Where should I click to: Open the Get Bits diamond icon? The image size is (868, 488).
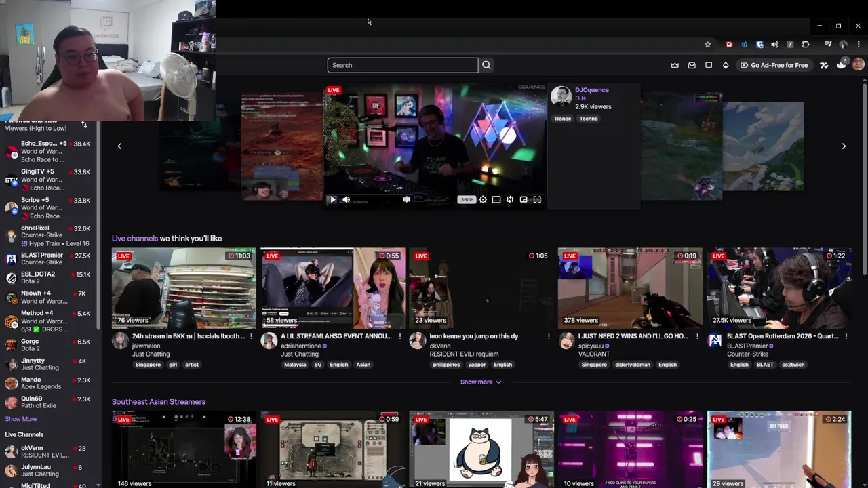coord(726,65)
